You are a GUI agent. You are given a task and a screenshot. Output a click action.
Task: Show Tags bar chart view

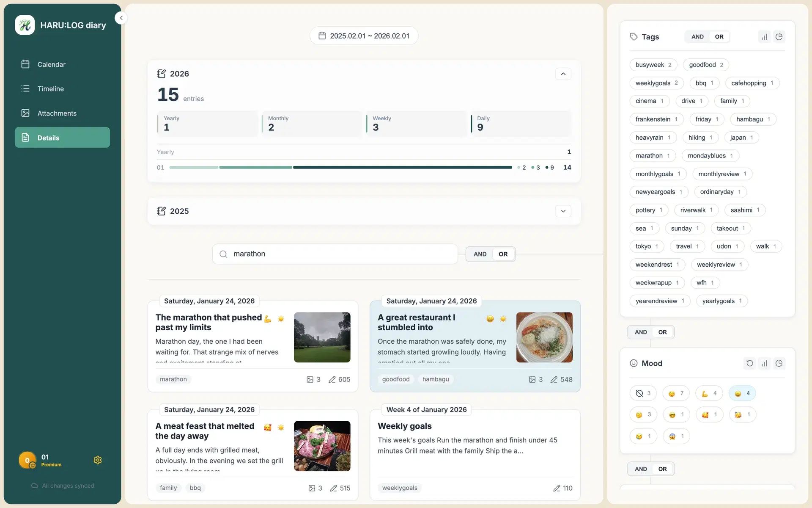click(x=764, y=37)
